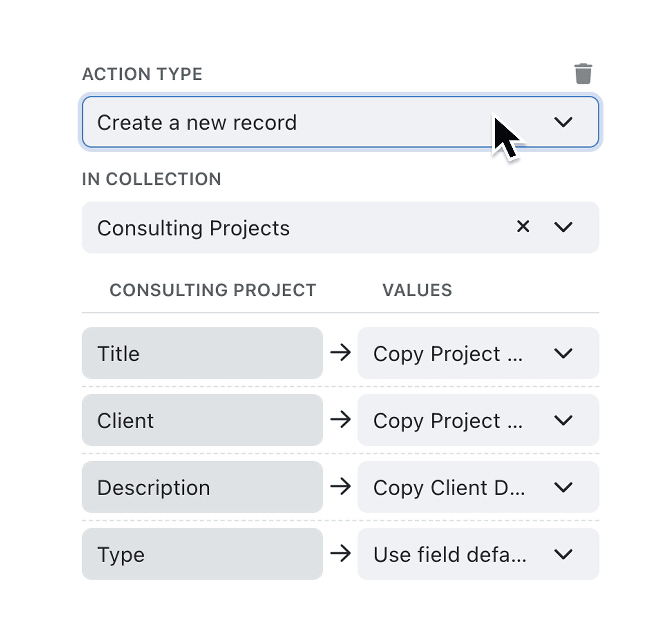
Task: Click the Description field chip
Action: (x=202, y=487)
